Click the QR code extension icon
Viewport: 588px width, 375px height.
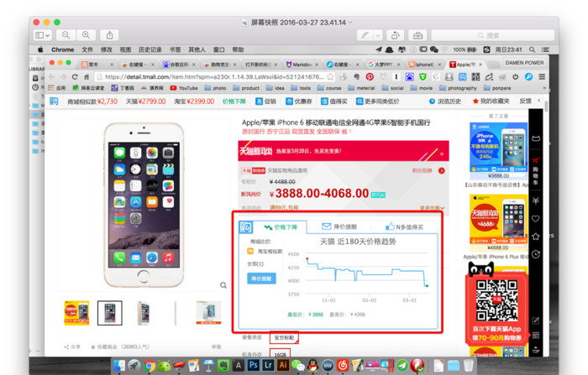tap(476, 77)
